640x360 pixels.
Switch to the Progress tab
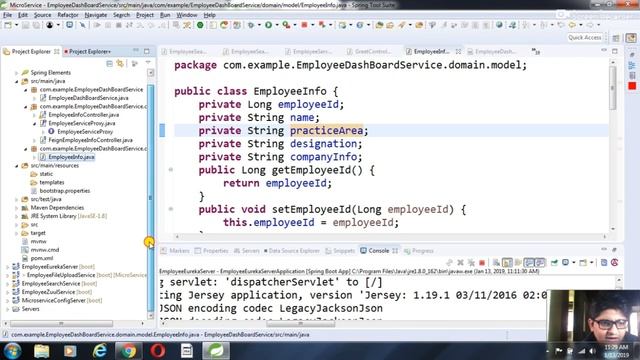pos(419,251)
